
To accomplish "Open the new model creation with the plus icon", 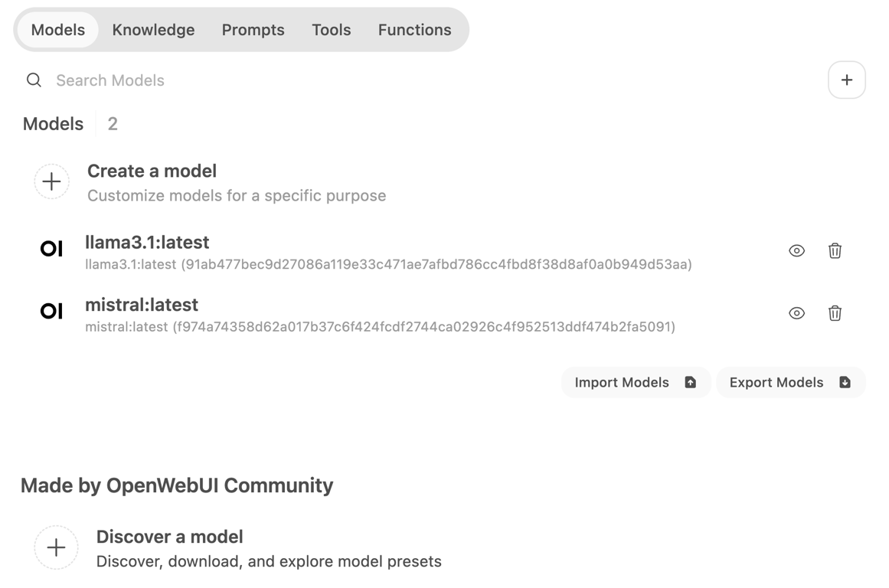I will click(847, 80).
